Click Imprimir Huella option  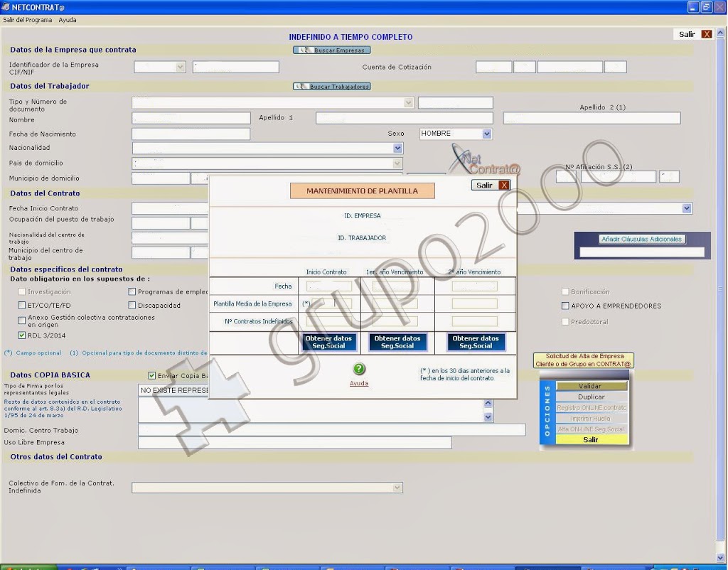click(x=591, y=418)
